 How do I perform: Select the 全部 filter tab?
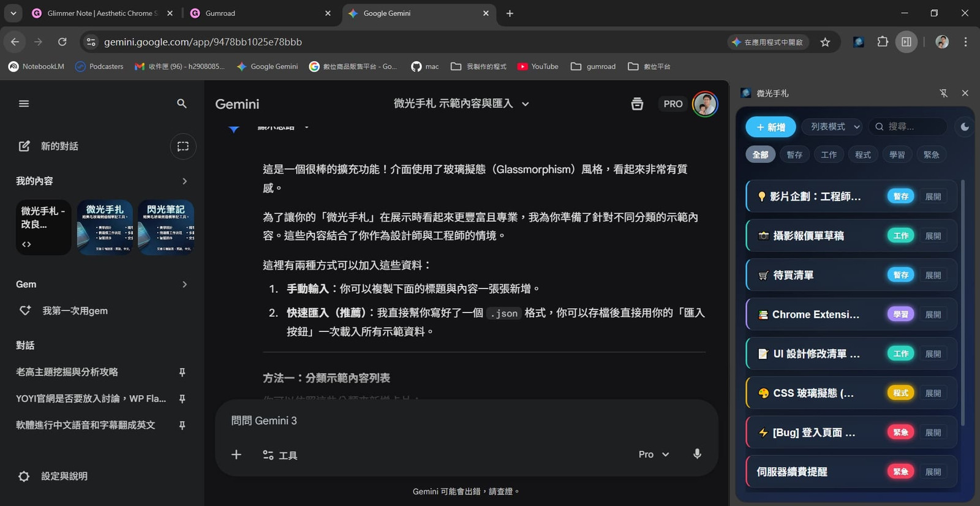pos(760,154)
